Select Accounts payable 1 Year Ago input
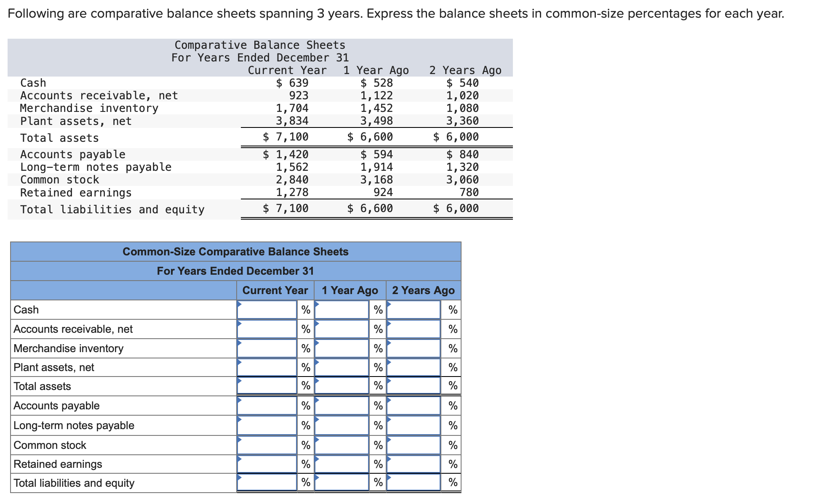Screen dimensions: 822x504 point(341,406)
